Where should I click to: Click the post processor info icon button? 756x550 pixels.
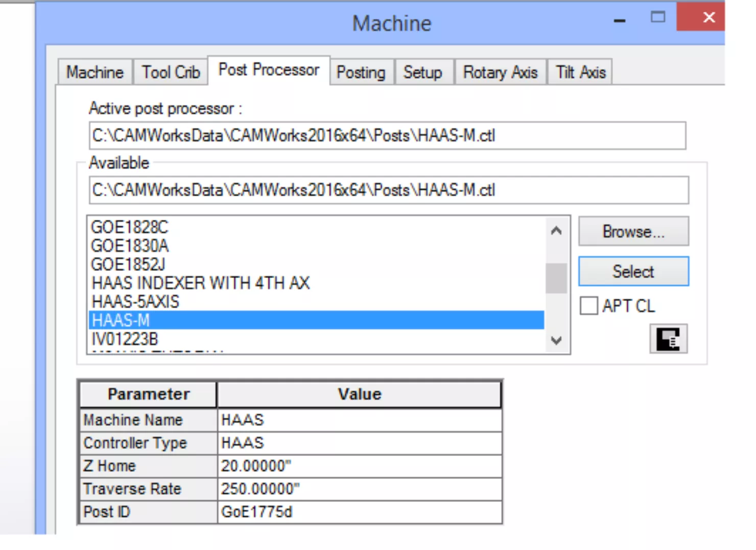pos(668,338)
